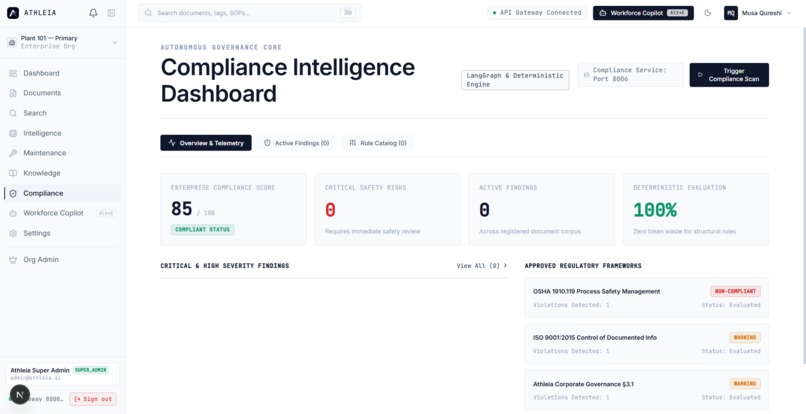Click the Documents file icon
This screenshot has height=414, width=806.
point(13,93)
